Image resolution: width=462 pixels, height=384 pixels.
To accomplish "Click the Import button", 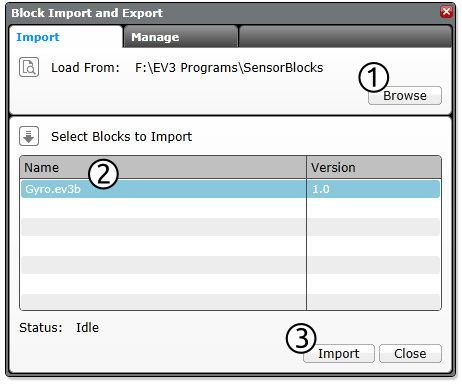I will (339, 353).
